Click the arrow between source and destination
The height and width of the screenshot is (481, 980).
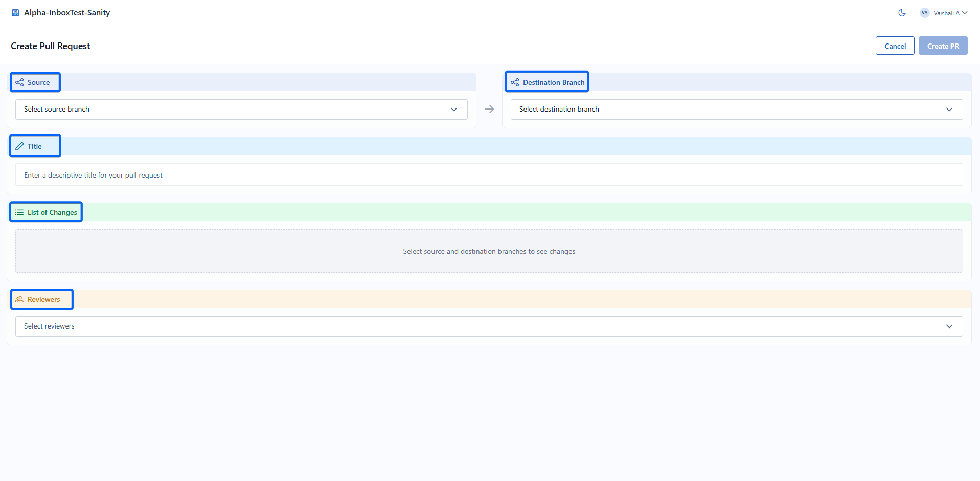[x=489, y=109]
